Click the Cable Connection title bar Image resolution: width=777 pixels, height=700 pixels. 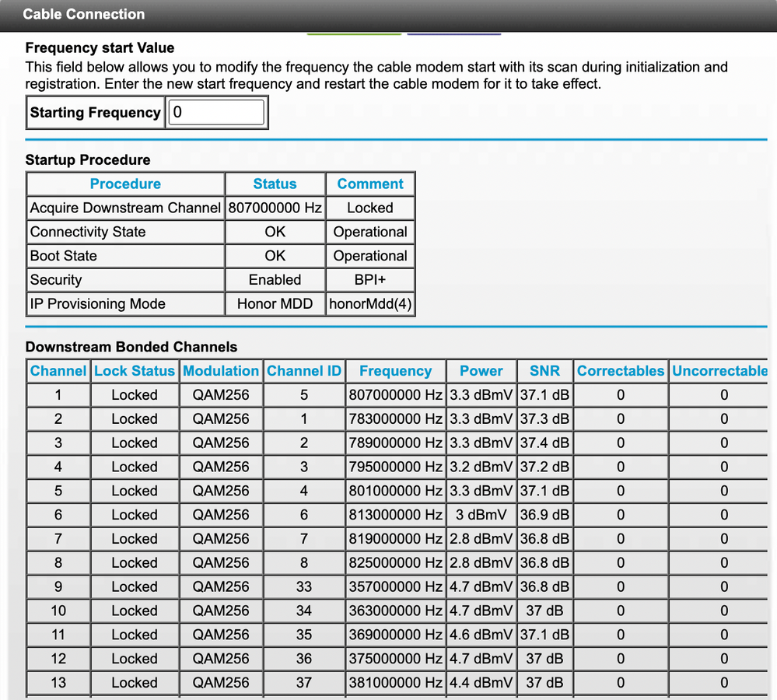(x=84, y=14)
